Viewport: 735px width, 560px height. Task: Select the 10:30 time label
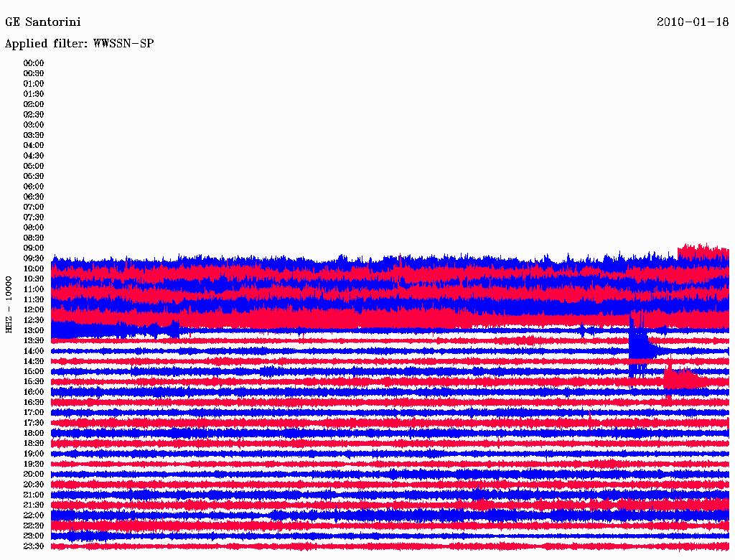[x=33, y=279]
